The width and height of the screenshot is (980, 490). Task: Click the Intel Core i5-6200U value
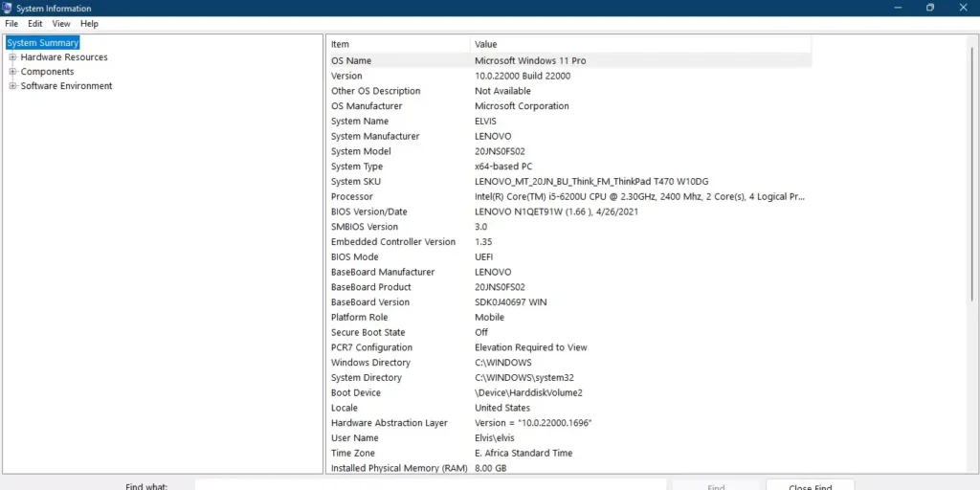[x=640, y=196]
